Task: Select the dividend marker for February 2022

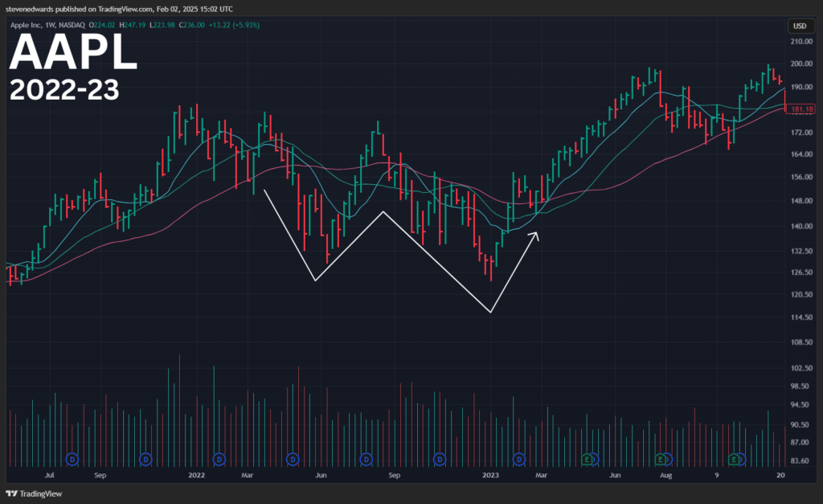Action: [x=219, y=459]
